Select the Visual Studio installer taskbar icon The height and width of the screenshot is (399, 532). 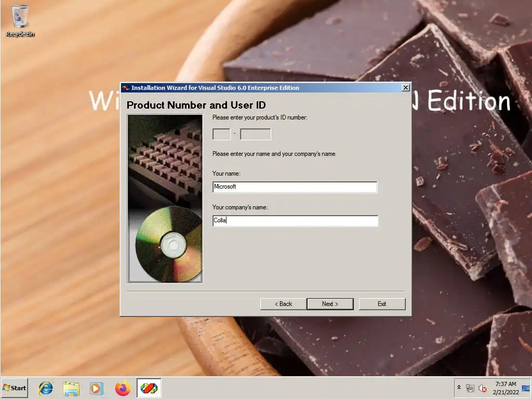coord(149,388)
